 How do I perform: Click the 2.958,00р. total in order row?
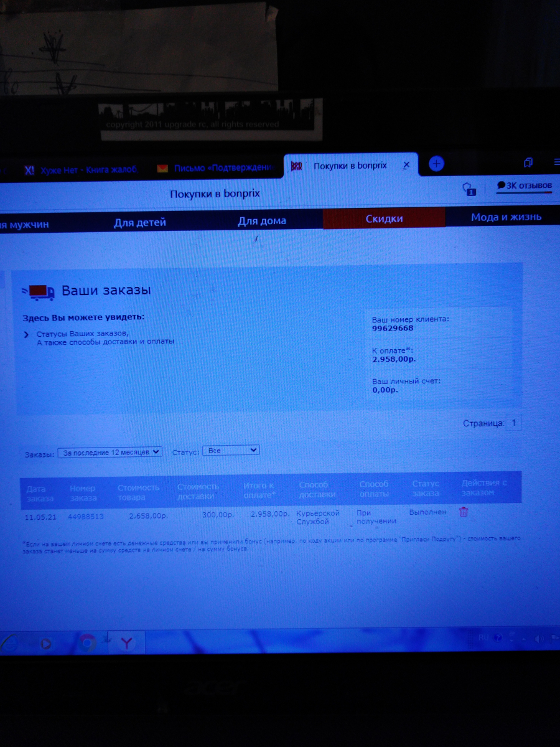pos(270,515)
